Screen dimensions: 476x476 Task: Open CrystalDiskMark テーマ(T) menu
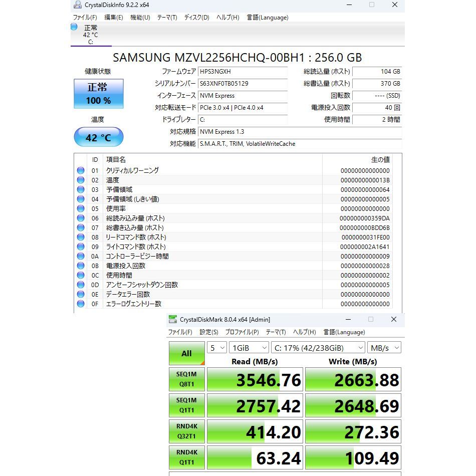(276, 332)
